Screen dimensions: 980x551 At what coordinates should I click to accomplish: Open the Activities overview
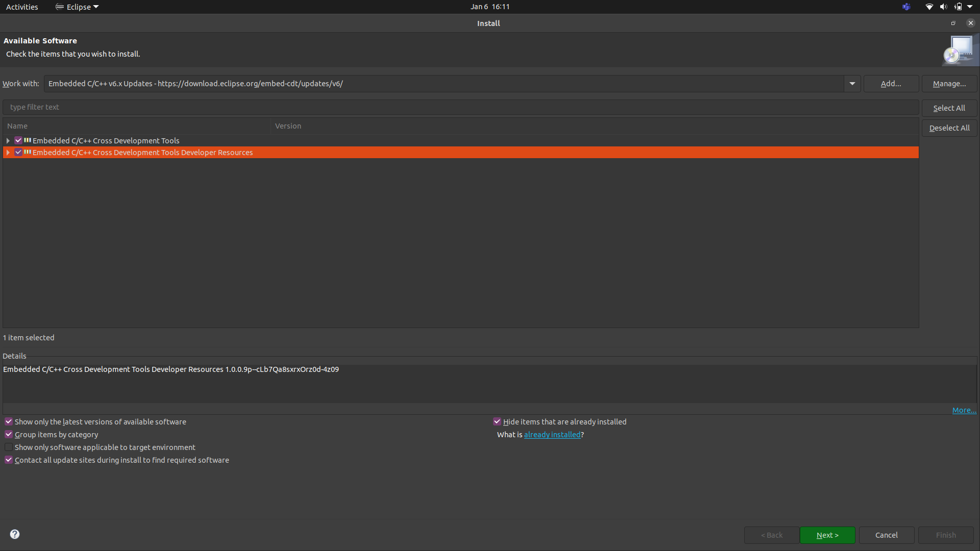click(x=22, y=7)
